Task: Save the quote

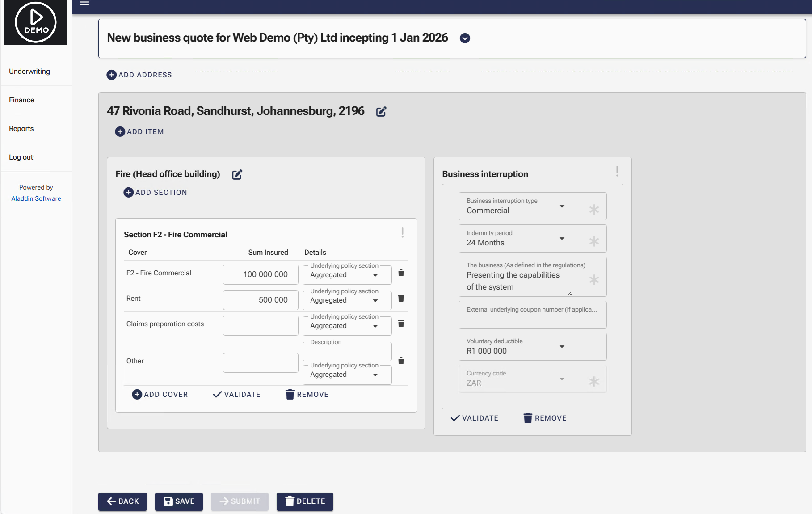Action: click(x=179, y=501)
